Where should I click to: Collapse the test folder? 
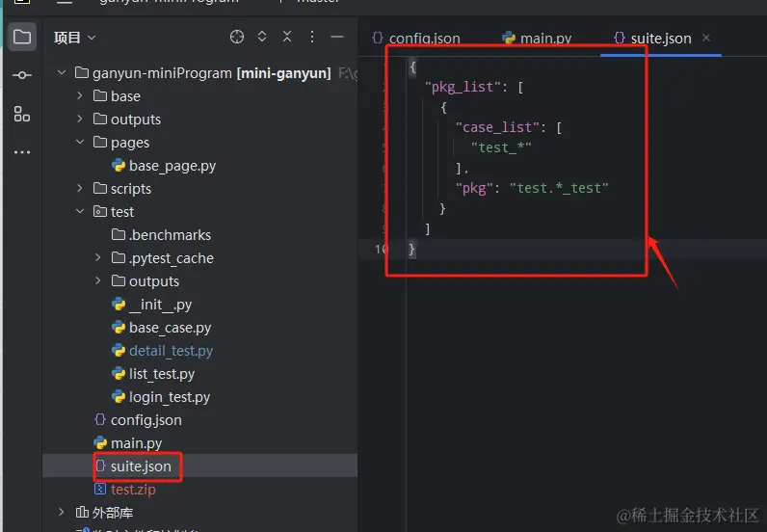tap(80, 211)
